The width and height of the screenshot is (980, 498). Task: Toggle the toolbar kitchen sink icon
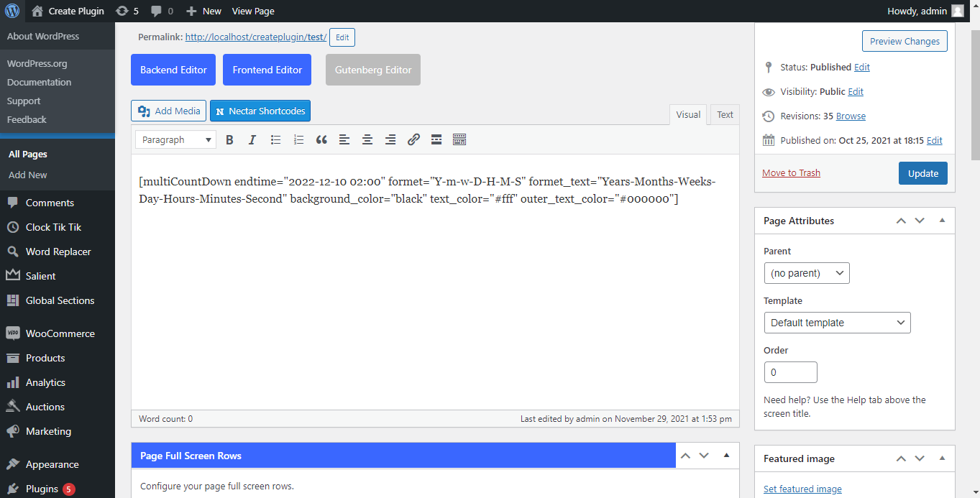click(459, 140)
